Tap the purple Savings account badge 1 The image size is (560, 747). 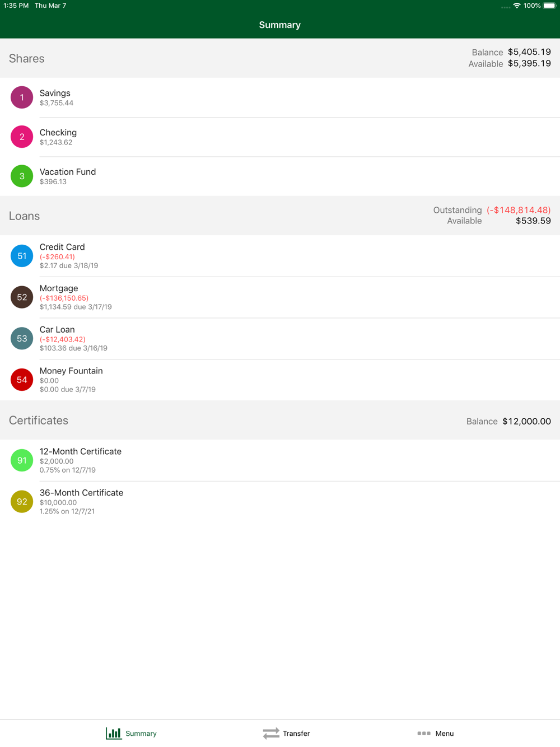[x=22, y=97]
